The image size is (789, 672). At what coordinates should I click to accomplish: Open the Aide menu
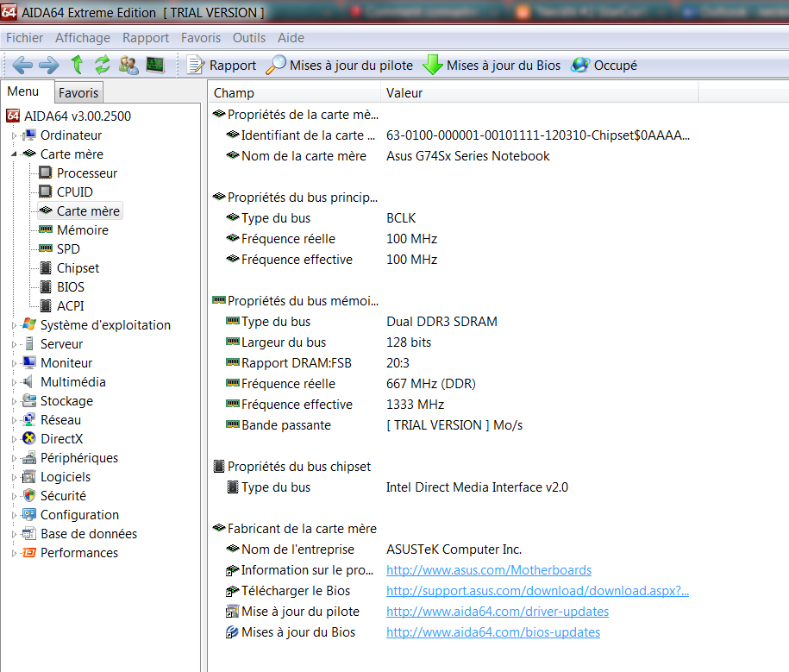291,38
